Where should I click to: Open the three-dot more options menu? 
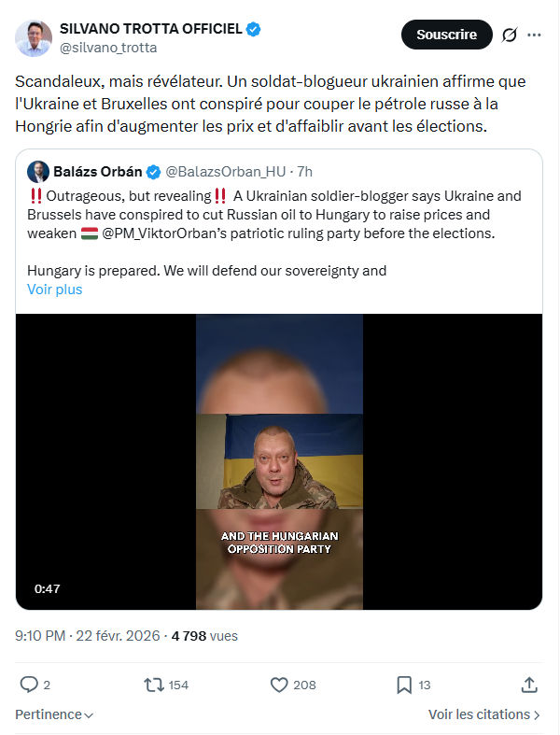tap(534, 35)
